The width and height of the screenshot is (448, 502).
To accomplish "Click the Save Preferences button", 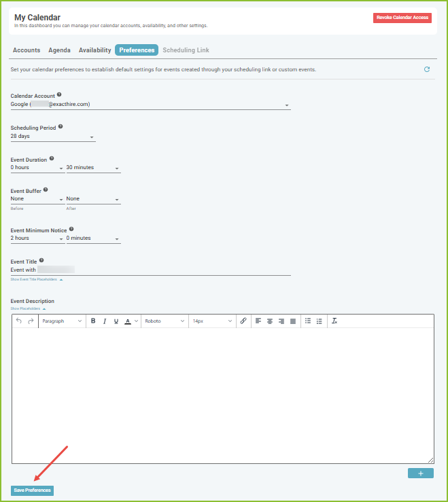I will pos(32,490).
